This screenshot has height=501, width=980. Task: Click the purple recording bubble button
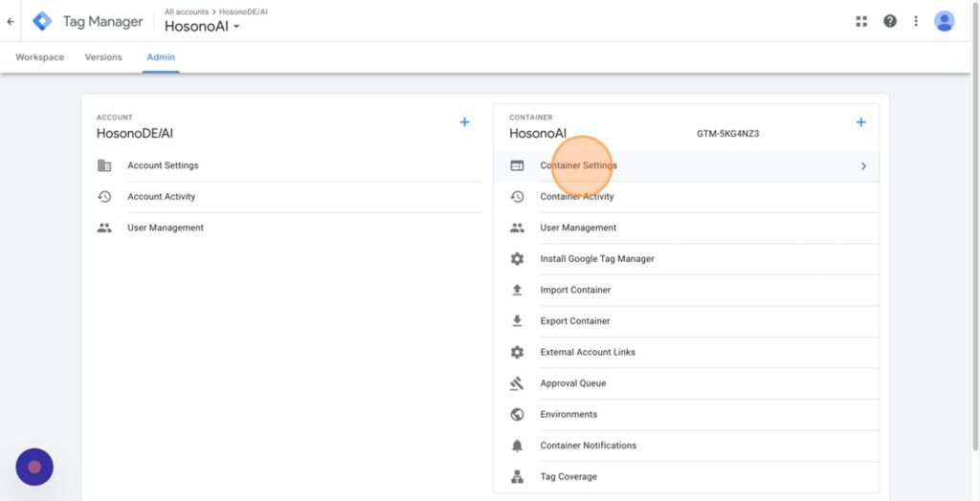pyautogui.click(x=34, y=467)
